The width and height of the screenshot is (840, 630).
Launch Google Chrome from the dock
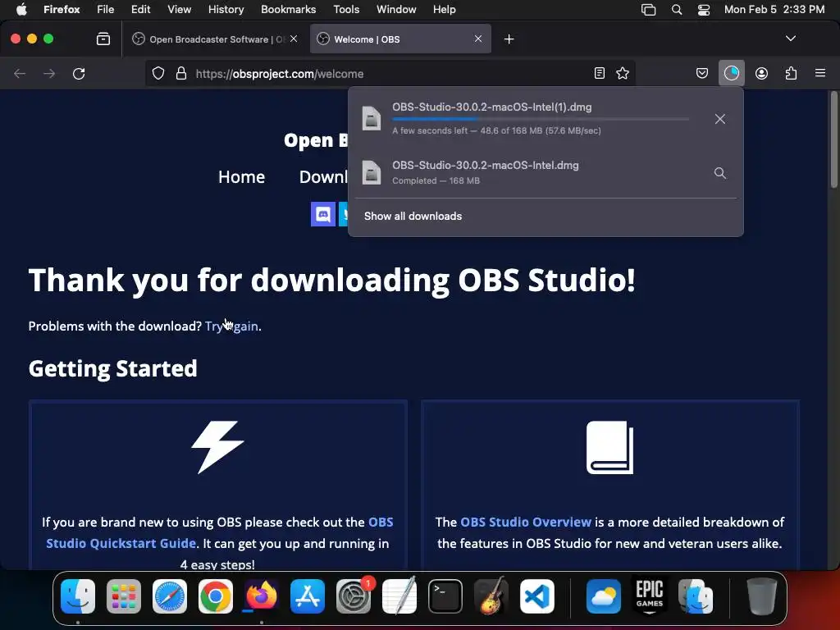(216, 596)
